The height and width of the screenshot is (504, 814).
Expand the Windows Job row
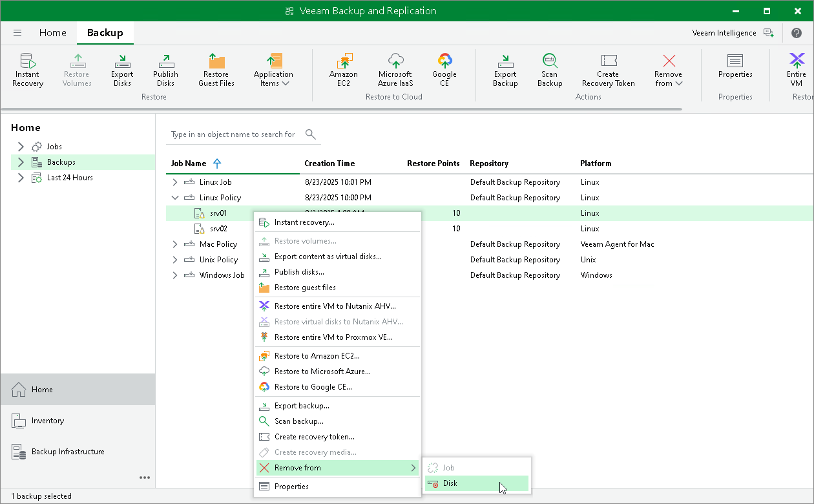[175, 275]
